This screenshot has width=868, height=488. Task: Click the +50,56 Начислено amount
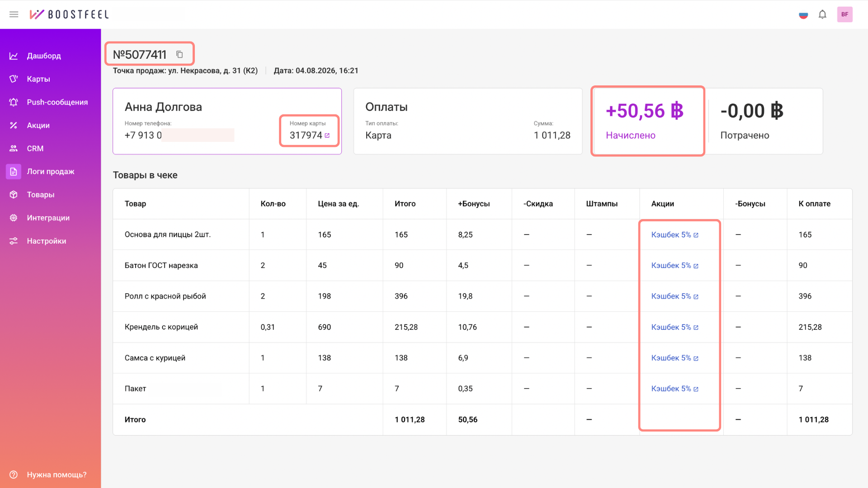(x=645, y=111)
